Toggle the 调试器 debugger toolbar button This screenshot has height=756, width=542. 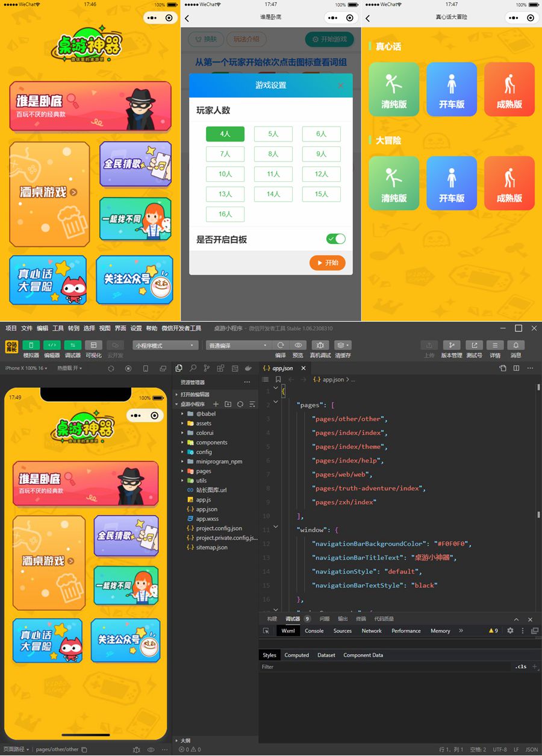[x=72, y=345]
